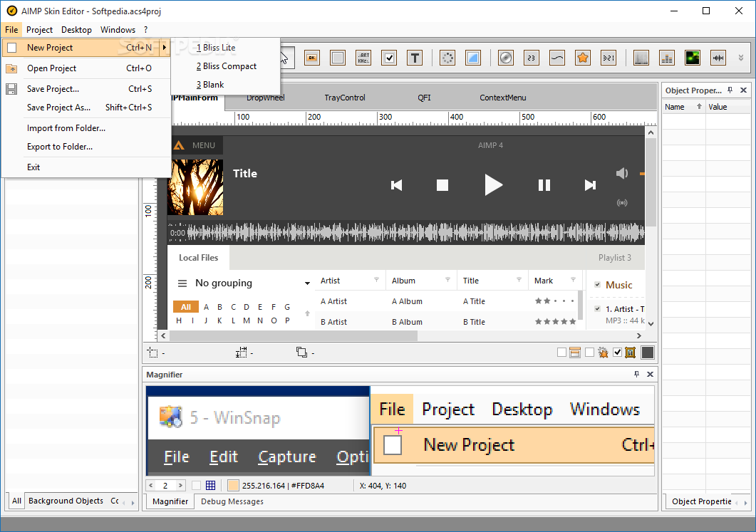Select Export to Folder... menu item

(x=86, y=147)
